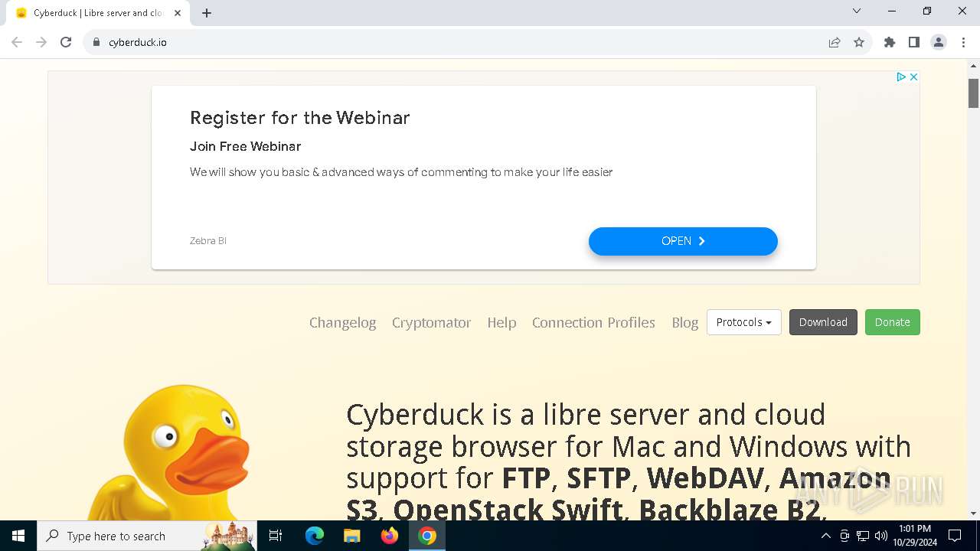Reload the cyberduck.io page
This screenshot has height=551, width=980.
tap(66, 42)
